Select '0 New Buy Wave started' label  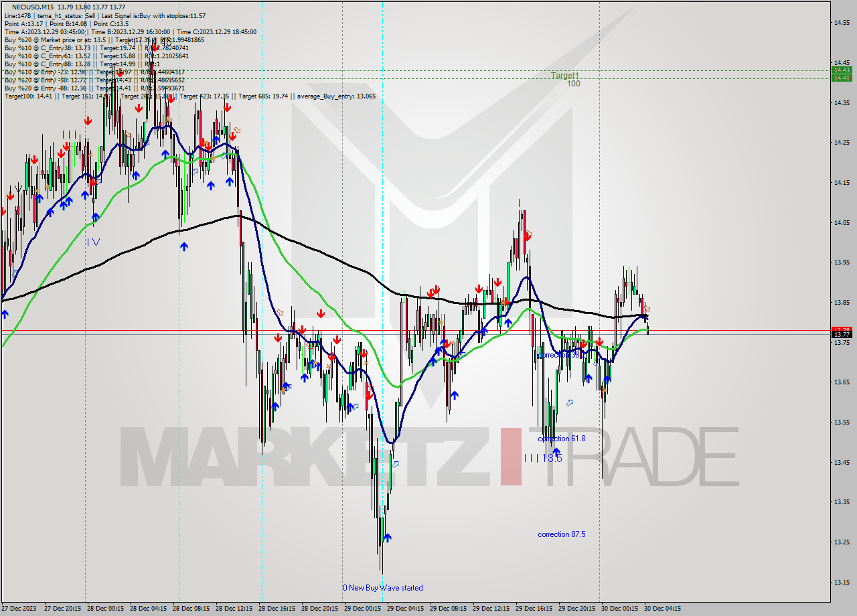pos(383,588)
